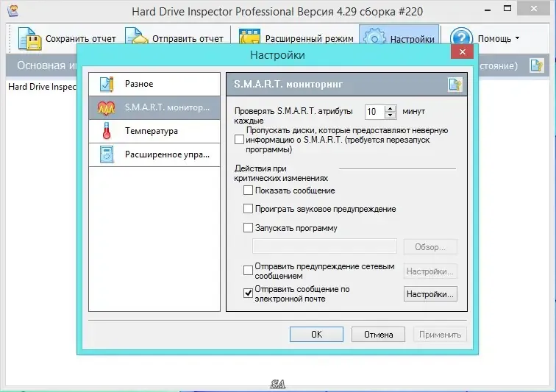
Task: Open the Help dropdown arrow
Action: [x=517, y=38]
